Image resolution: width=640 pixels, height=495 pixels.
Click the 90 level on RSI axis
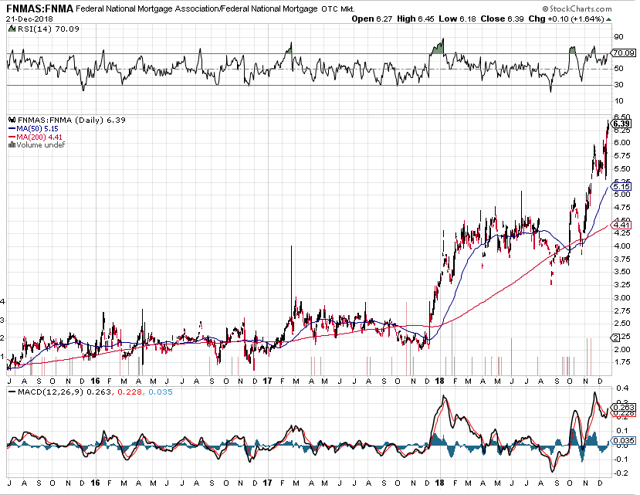point(618,37)
